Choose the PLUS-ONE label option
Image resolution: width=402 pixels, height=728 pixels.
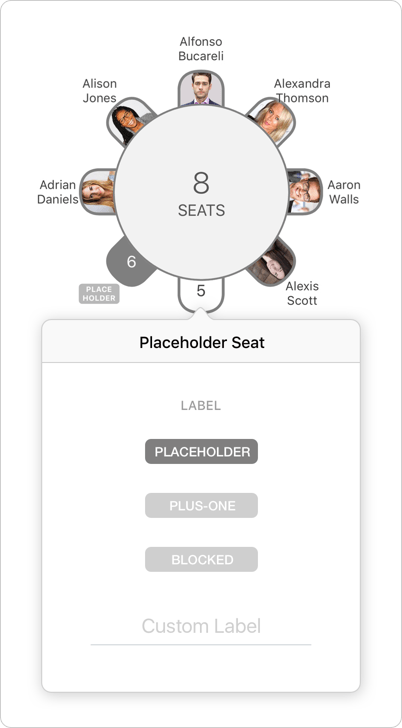point(201,505)
